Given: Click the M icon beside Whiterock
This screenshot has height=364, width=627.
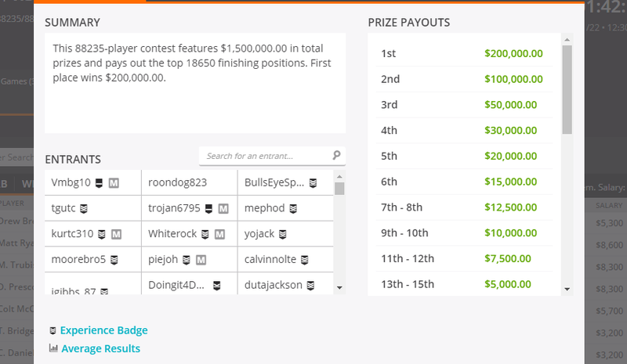Looking at the screenshot, I should tap(219, 234).
